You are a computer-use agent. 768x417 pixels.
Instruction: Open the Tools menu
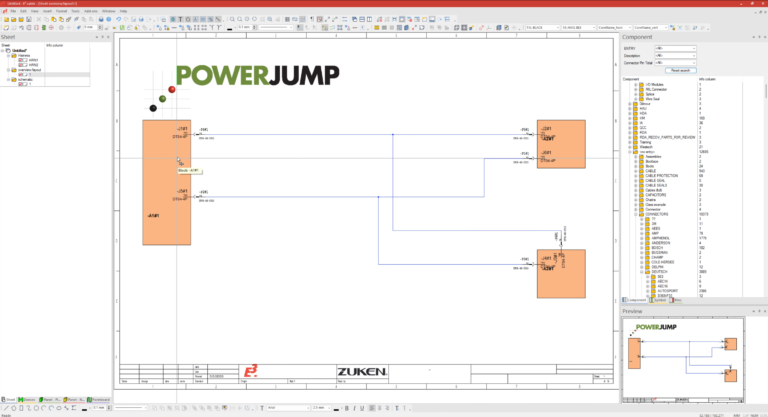point(75,11)
